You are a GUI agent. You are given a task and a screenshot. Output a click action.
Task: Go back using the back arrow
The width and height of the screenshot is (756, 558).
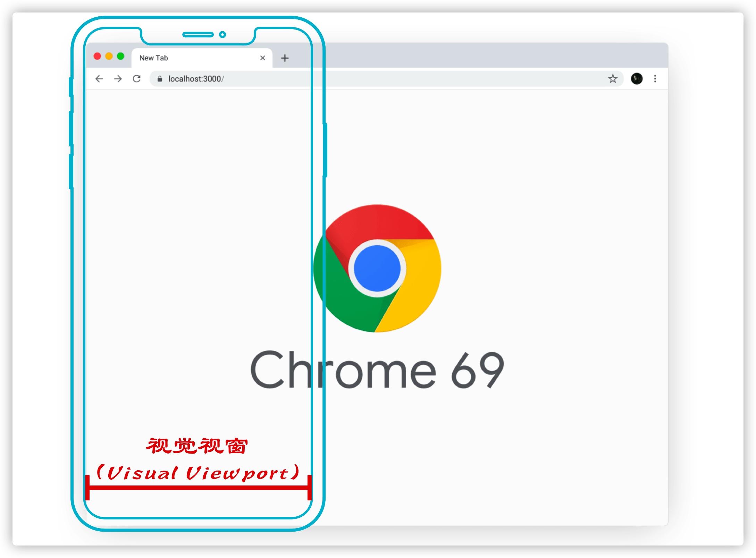pos(99,79)
